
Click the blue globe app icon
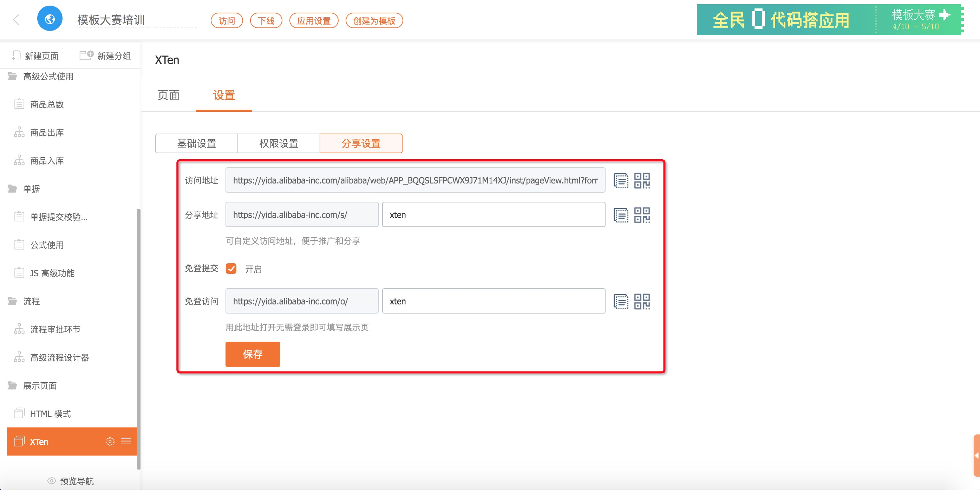tap(50, 19)
